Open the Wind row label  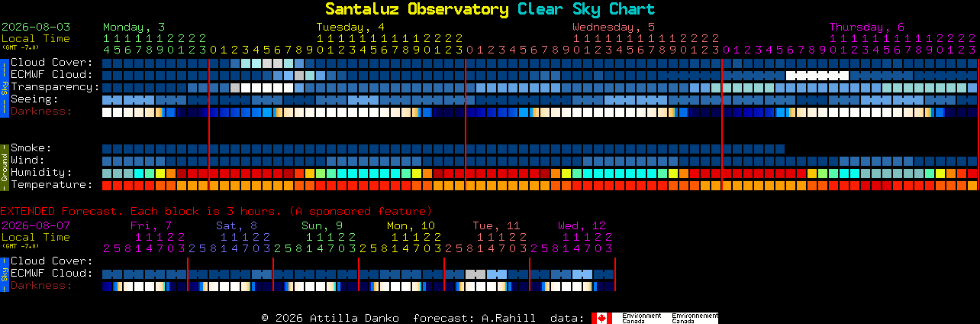click(27, 160)
